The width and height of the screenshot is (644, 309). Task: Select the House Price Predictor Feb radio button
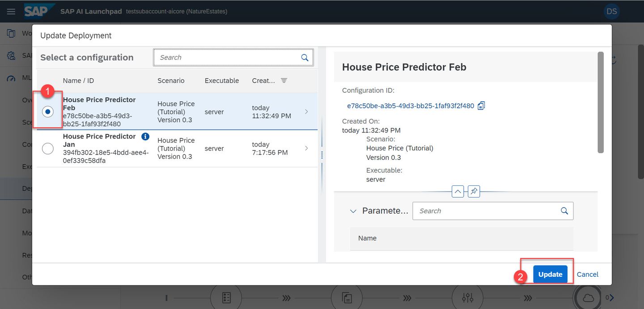[x=48, y=112]
